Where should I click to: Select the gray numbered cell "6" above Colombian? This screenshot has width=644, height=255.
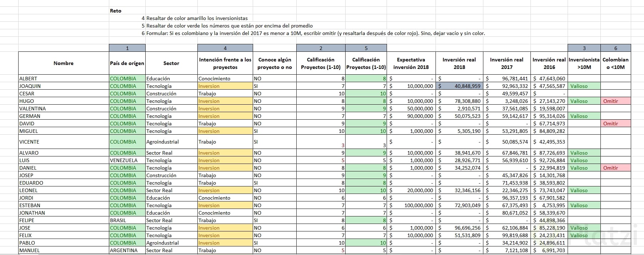point(615,48)
